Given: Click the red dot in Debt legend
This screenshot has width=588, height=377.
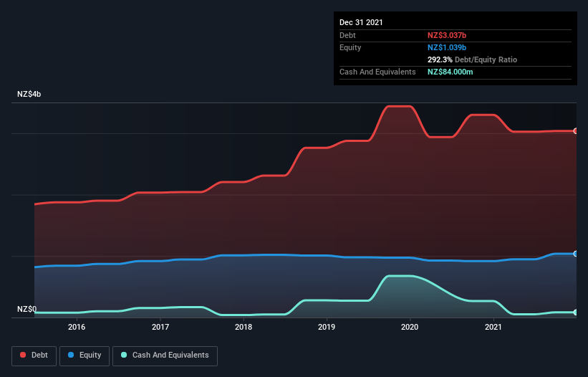Looking at the screenshot, I should tap(23, 355).
